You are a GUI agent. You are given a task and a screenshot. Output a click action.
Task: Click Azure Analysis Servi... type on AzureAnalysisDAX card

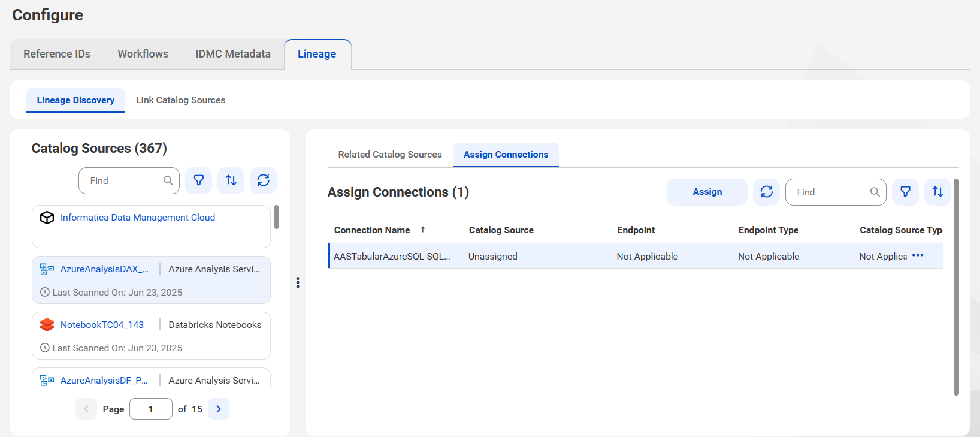(x=214, y=269)
